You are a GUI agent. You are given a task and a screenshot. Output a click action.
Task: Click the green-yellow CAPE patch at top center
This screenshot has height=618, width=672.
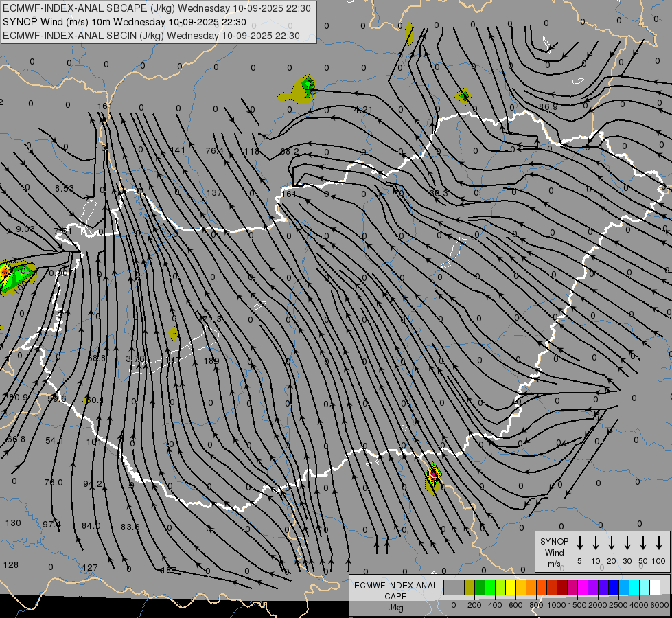click(300, 90)
